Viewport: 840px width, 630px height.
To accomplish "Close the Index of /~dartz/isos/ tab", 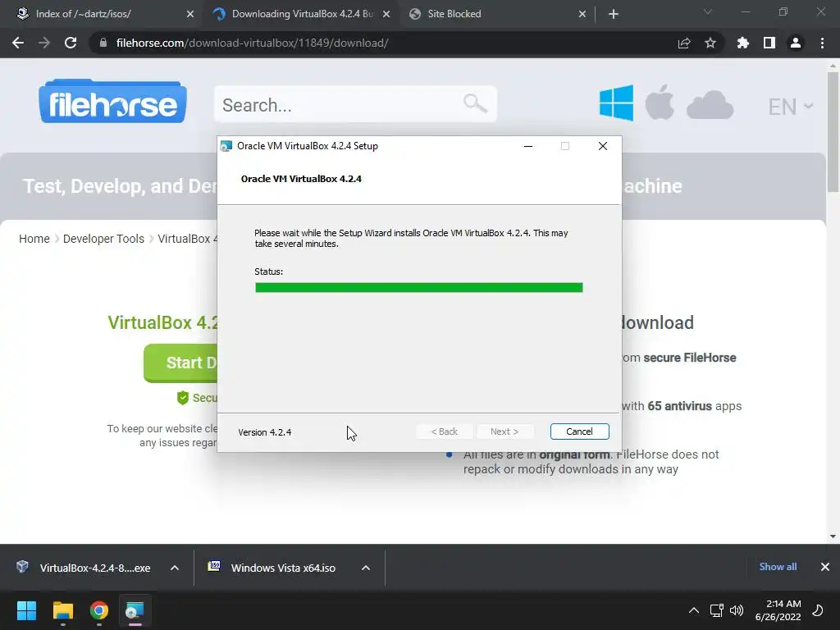I will point(190,14).
